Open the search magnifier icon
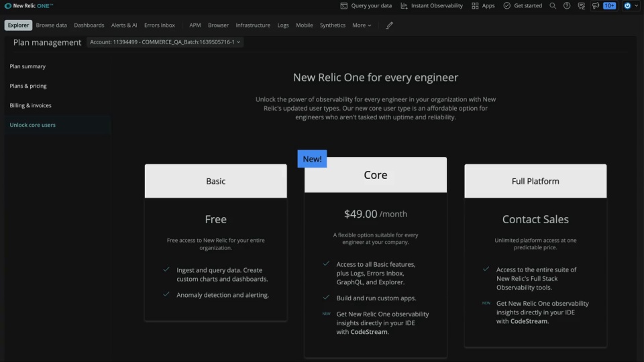 tap(553, 6)
